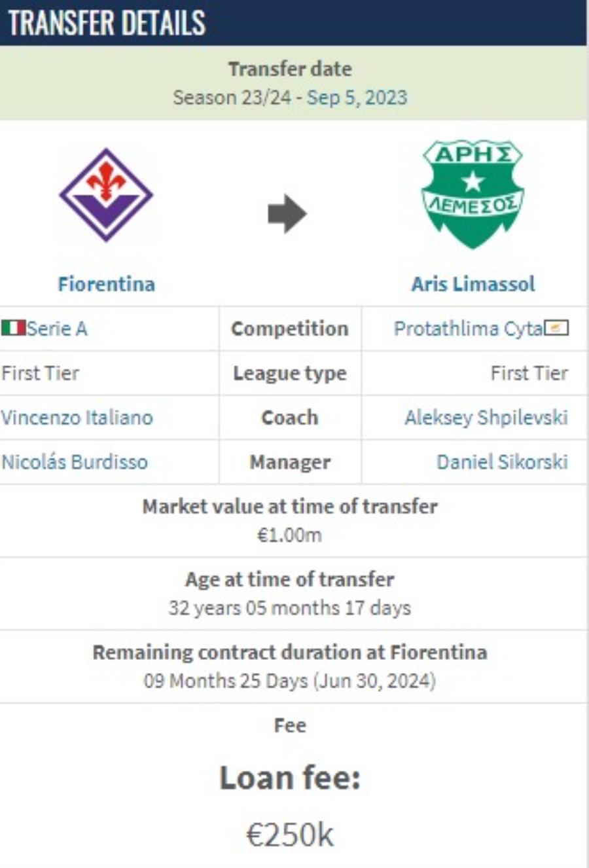Open manager Nicolás Burdisso's profile

75,462
